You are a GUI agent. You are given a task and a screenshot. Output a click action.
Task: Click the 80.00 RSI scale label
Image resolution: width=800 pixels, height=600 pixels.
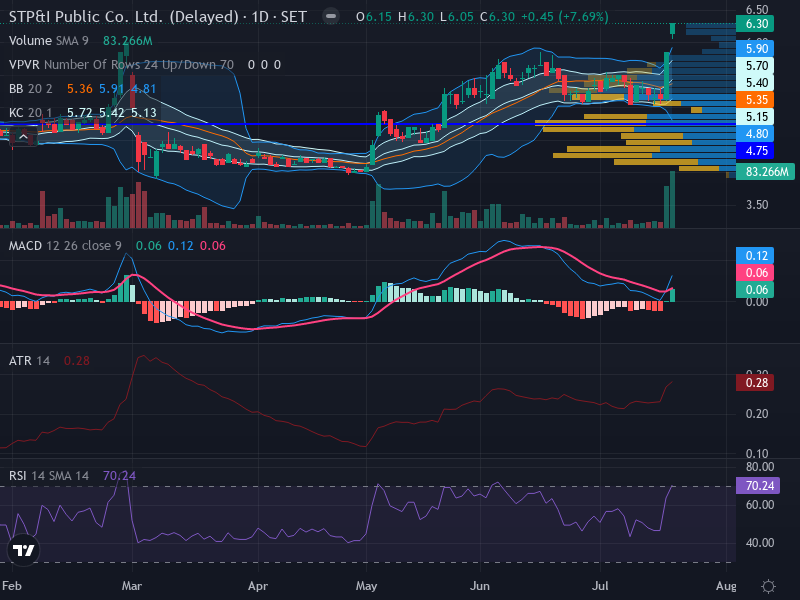(x=760, y=467)
